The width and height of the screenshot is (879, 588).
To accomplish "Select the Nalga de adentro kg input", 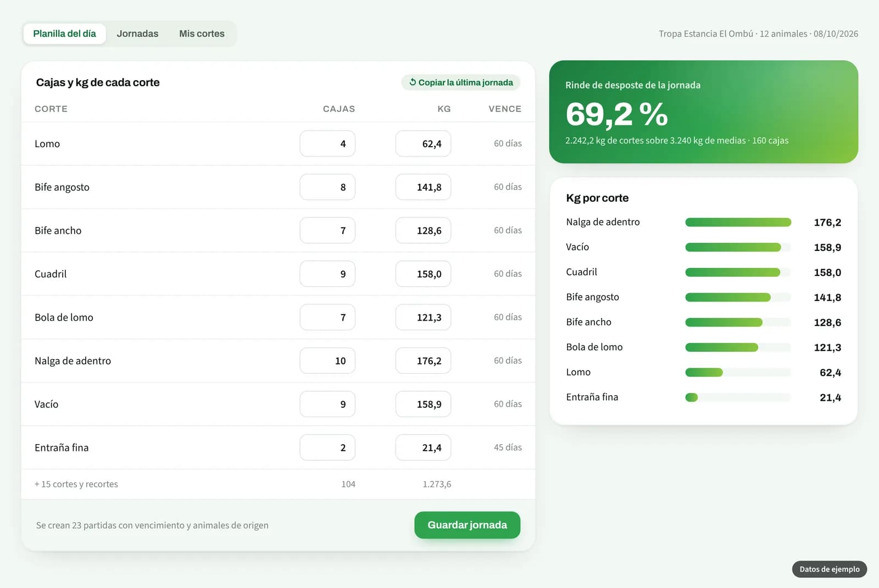I will point(423,360).
